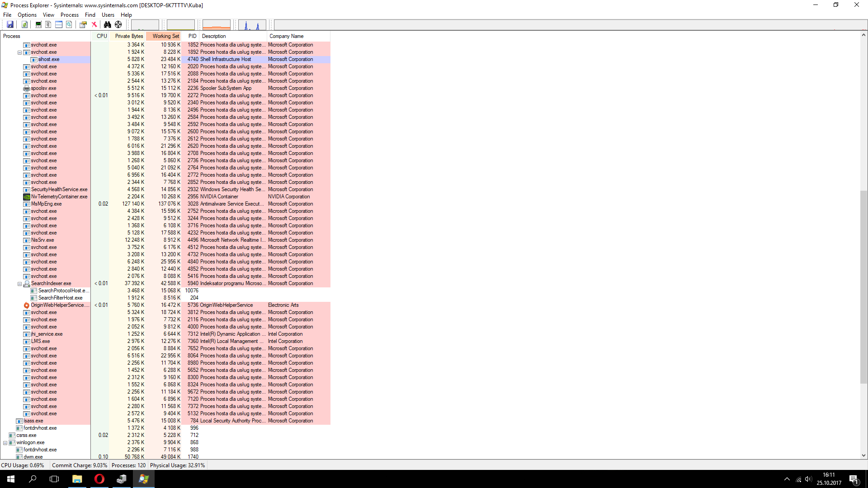Click the Refresh Now toolbar icon
The image size is (868, 488).
pos(25,24)
